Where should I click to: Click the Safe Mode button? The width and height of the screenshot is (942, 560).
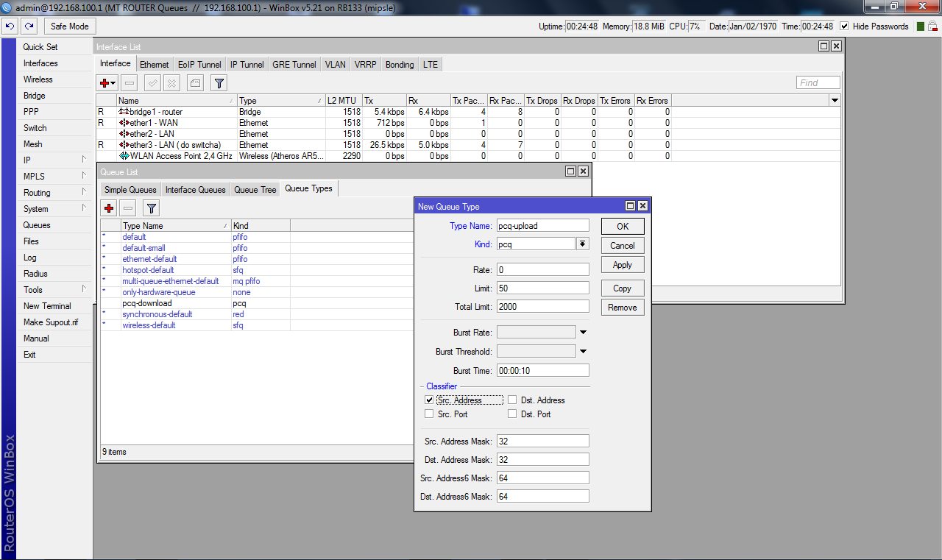pos(70,26)
